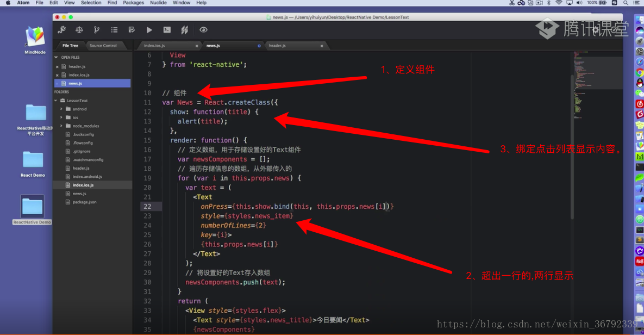Click the Wi-Fi icon in the menu bar
Image resolution: width=644 pixels, height=335 pixels.
click(x=559, y=3)
